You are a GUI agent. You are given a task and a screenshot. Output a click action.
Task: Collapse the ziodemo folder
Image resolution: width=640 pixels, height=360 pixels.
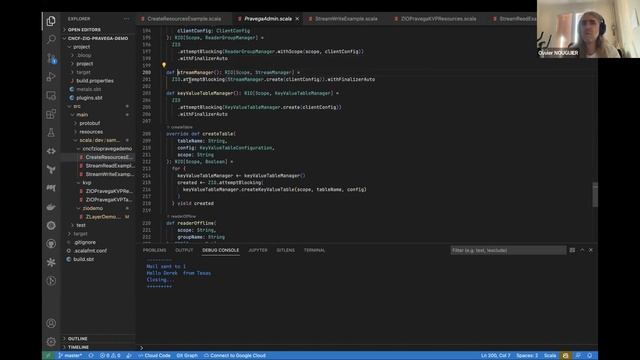93,208
